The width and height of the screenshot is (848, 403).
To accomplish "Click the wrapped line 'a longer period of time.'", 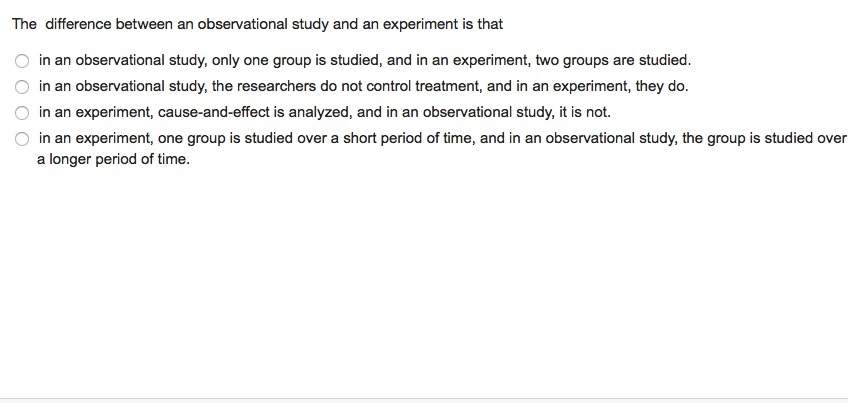I will pos(113,159).
